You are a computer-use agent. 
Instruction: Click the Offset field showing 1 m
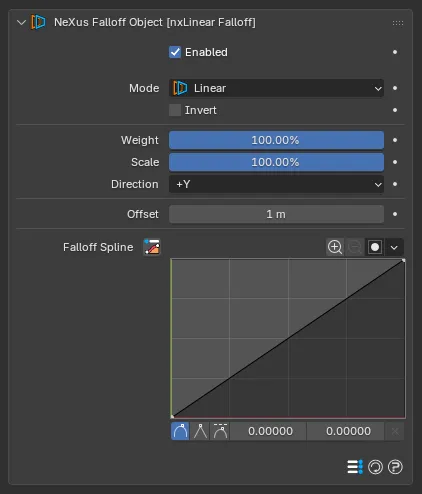[x=276, y=214]
